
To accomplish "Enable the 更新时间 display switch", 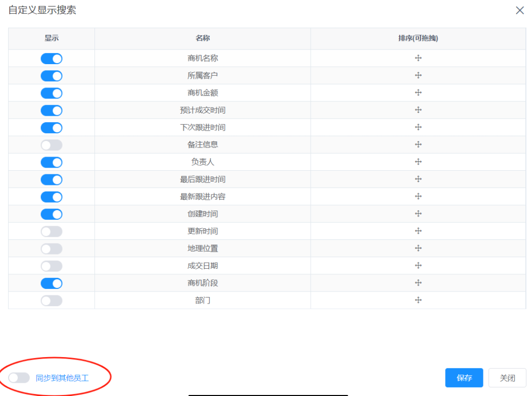I will pyautogui.click(x=51, y=231).
